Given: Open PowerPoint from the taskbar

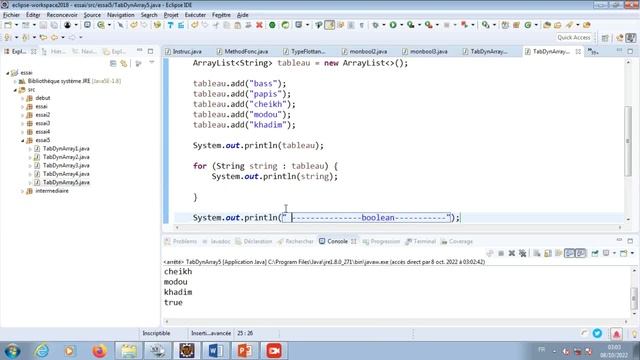Looking at the screenshot, I should [244, 351].
